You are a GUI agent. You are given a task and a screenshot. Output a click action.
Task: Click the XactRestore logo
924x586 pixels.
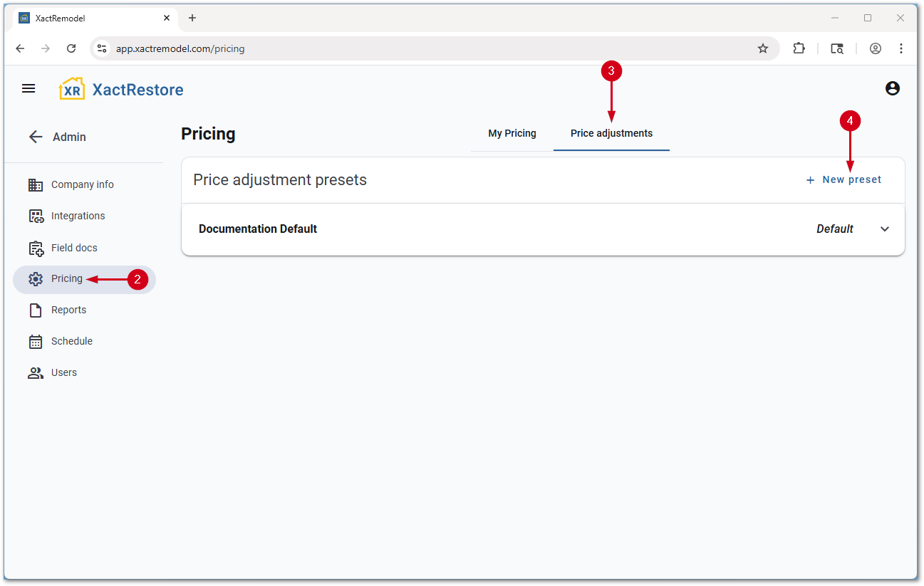[x=121, y=90]
